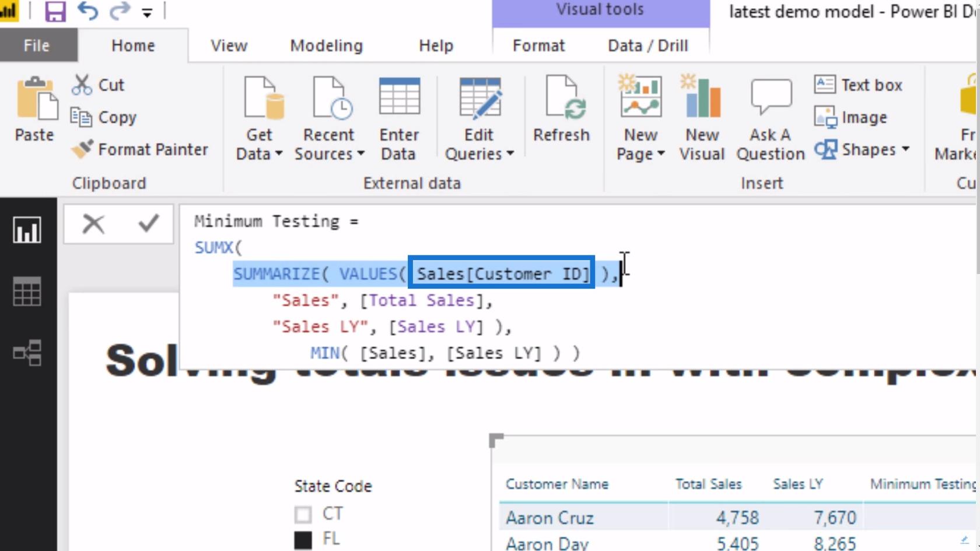Viewport: 980px width, 551px height.
Task: Click the State Code slicer header
Action: click(x=333, y=486)
